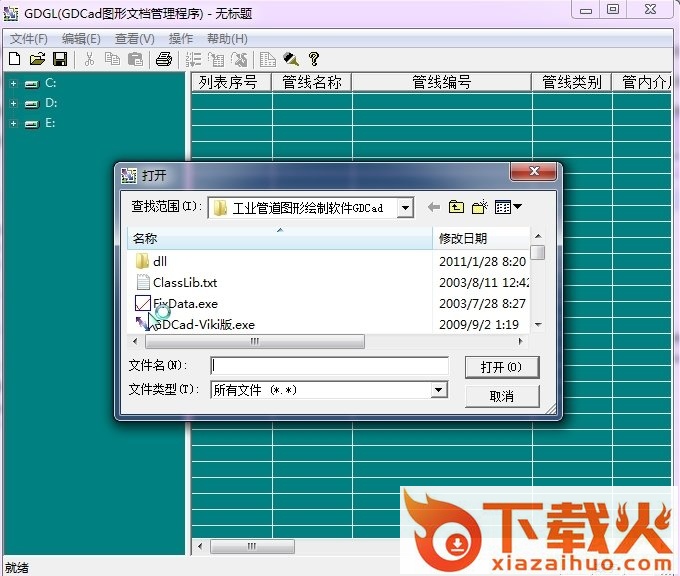The image size is (680, 576).
Task: Select the E: drive icon
Action: pyautogui.click(x=32, y=124)
